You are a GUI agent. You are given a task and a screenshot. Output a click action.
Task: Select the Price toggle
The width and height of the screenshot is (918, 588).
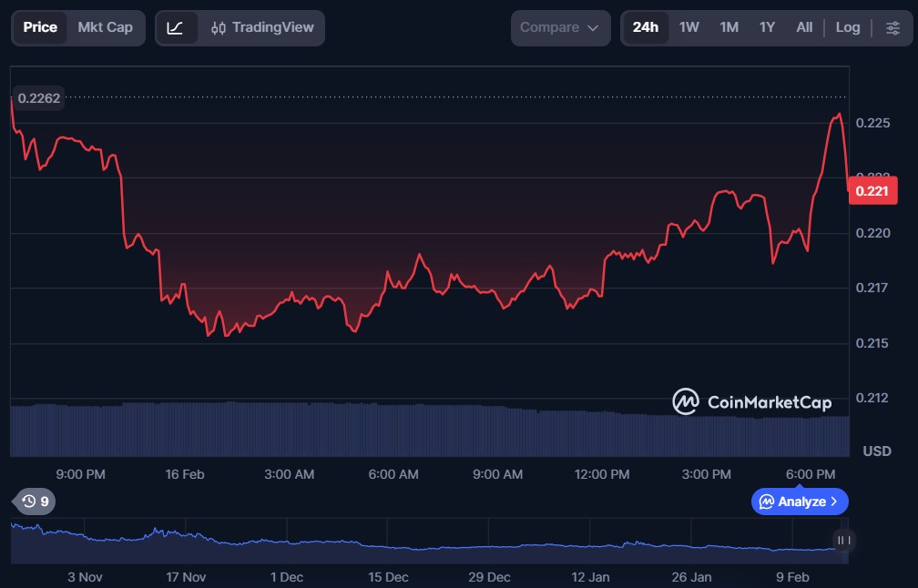[40, 27]
